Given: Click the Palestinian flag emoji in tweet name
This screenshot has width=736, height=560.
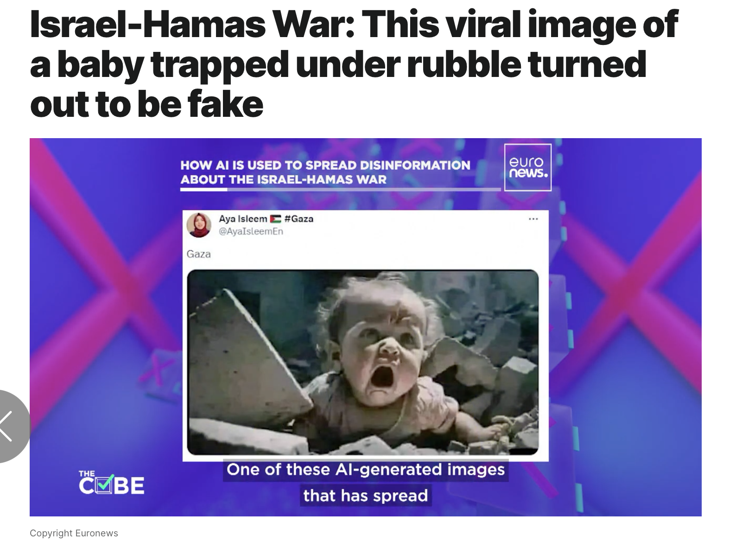Looking at the screenshot, I should click(275, 219).
